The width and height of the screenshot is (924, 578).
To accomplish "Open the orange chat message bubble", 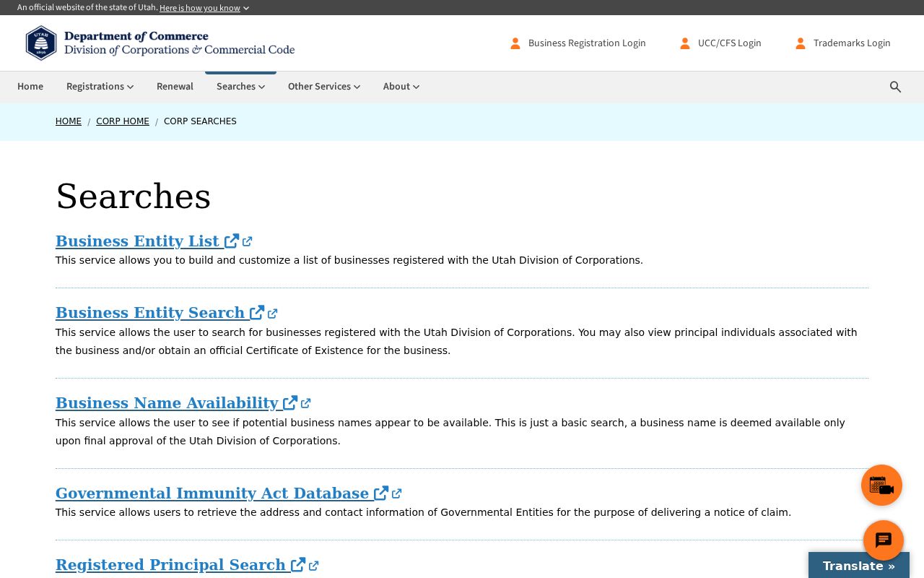I will [884, 540].
